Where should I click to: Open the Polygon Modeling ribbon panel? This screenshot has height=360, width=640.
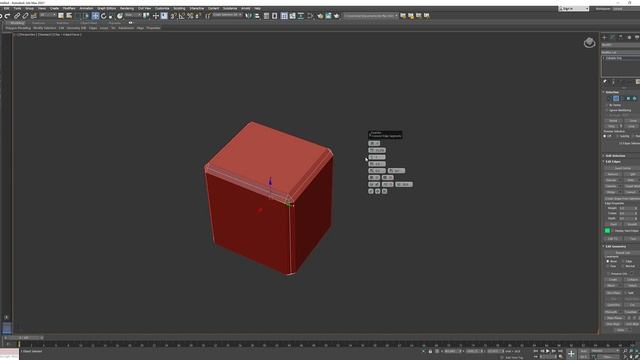tap(18, 28)
